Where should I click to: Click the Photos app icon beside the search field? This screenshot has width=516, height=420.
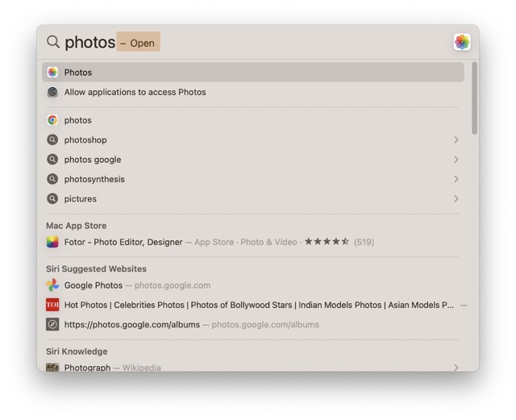[462, 42]
